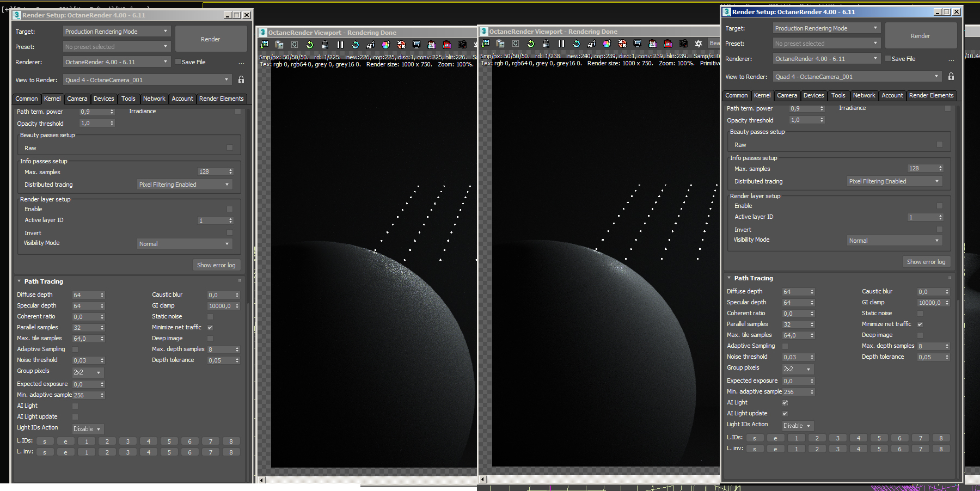This screenshot has height=491, width=980.
Task: Select color wheel picker icon in left viewport
Action: [386, 45]
